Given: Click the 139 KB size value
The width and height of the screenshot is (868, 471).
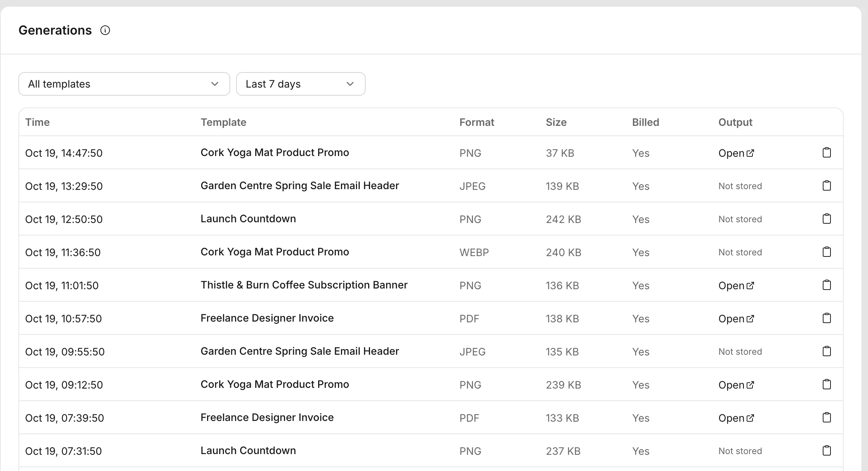Looking at the screenshot, I should 562,186.
